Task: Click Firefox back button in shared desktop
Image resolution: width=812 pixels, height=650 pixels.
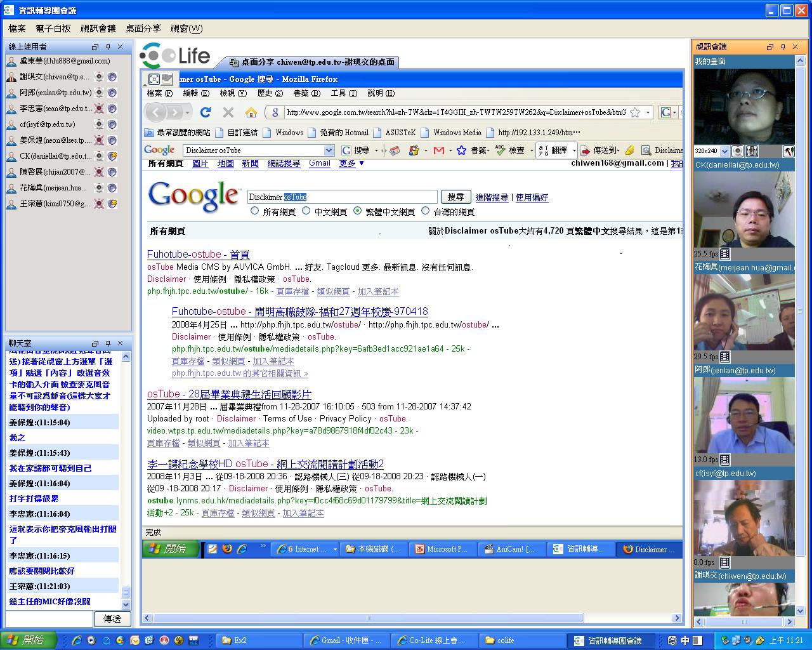Action: coord(157,112)
